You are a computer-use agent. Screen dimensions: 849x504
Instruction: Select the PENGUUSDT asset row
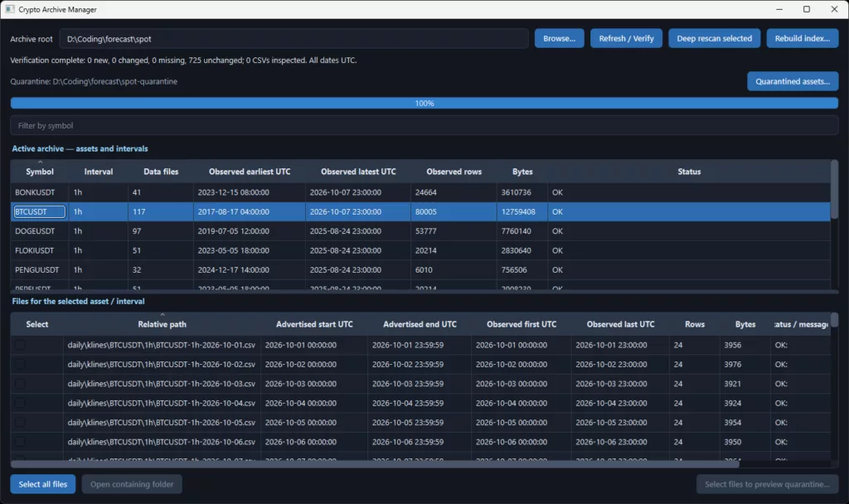(x=420, y=269)
